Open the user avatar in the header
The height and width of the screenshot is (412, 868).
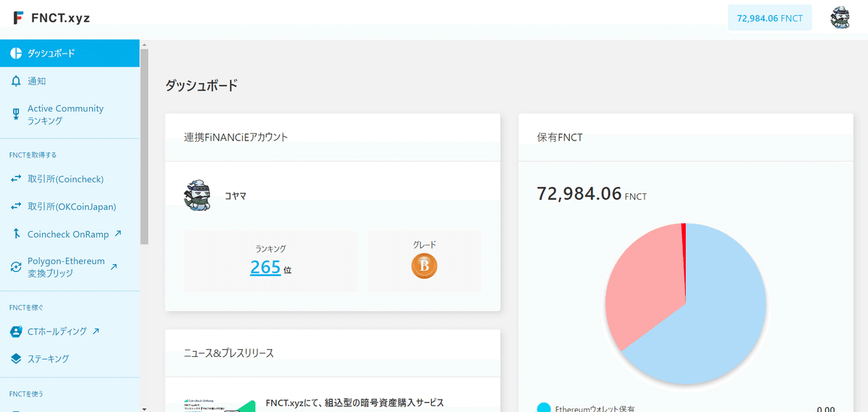[x=840, y=17]
